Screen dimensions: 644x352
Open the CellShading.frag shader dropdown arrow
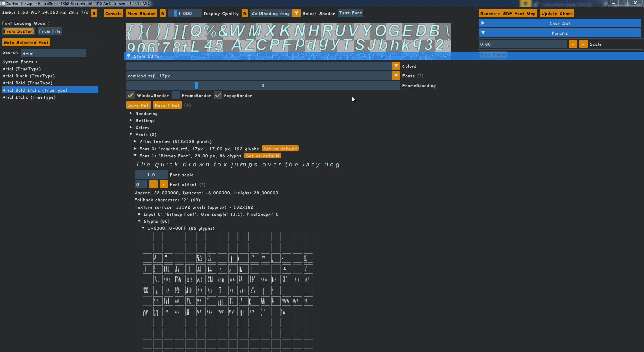[296, 13]
